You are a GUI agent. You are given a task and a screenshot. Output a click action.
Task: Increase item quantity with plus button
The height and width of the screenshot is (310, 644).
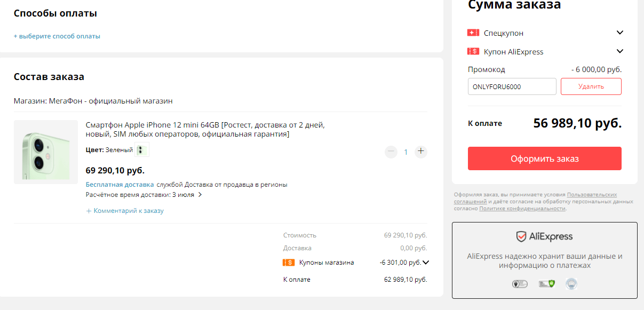421,152
